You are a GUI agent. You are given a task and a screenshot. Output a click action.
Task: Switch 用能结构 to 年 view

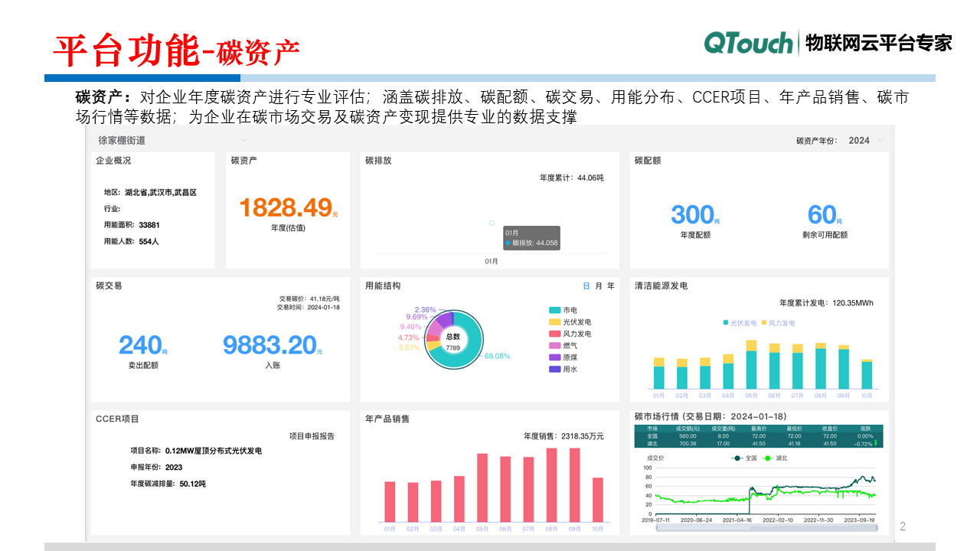pyautogui.click(x=612, y=286)
